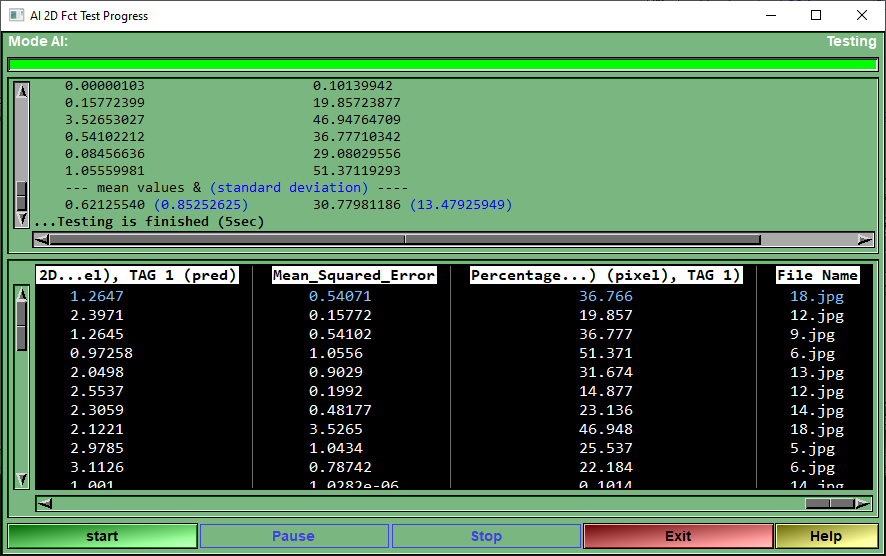Click log value 0.00000103
This screenshot has width=886, height=556.
click(x=105, y=86)
